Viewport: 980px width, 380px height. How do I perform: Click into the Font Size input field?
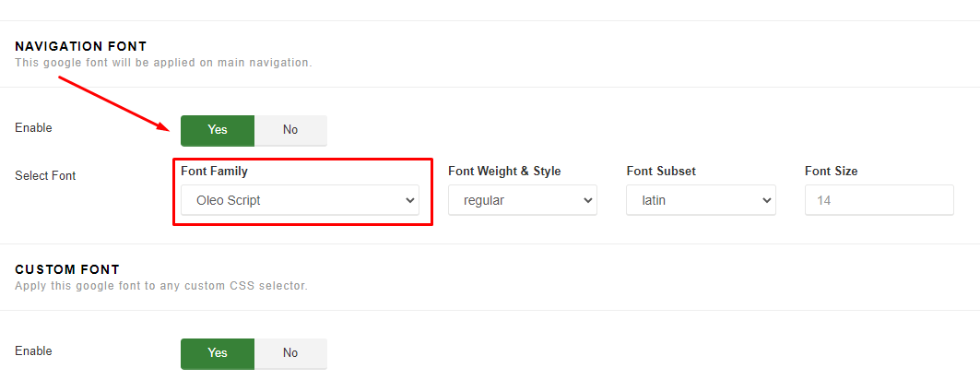[879, 200]
